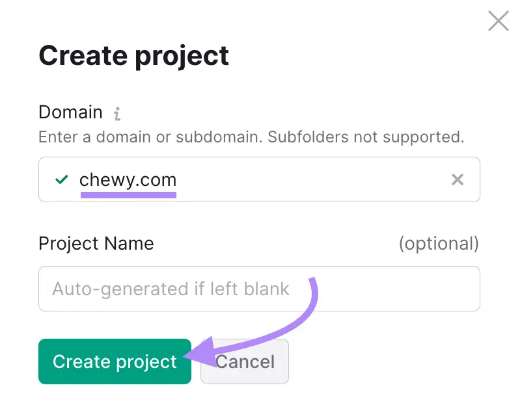Cancel the project creation
The image size is (522, 420).
click(245, 361)
